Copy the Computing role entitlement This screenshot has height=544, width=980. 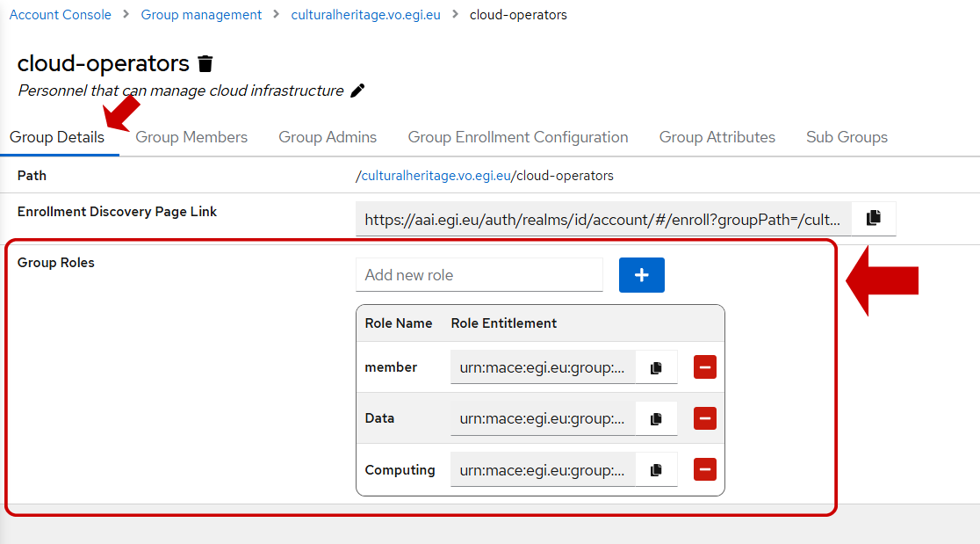pos(656,470)
